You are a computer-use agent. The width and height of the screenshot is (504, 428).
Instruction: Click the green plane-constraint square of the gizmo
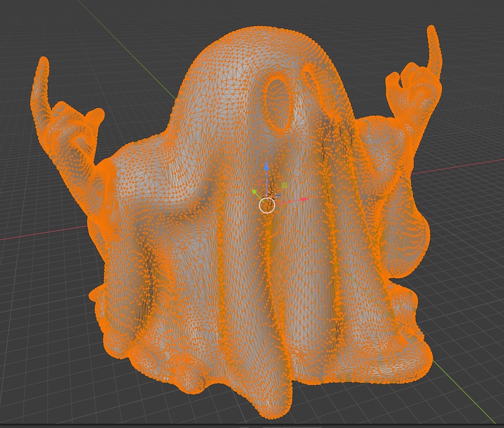pyautogui.click(x=284, y=185)
